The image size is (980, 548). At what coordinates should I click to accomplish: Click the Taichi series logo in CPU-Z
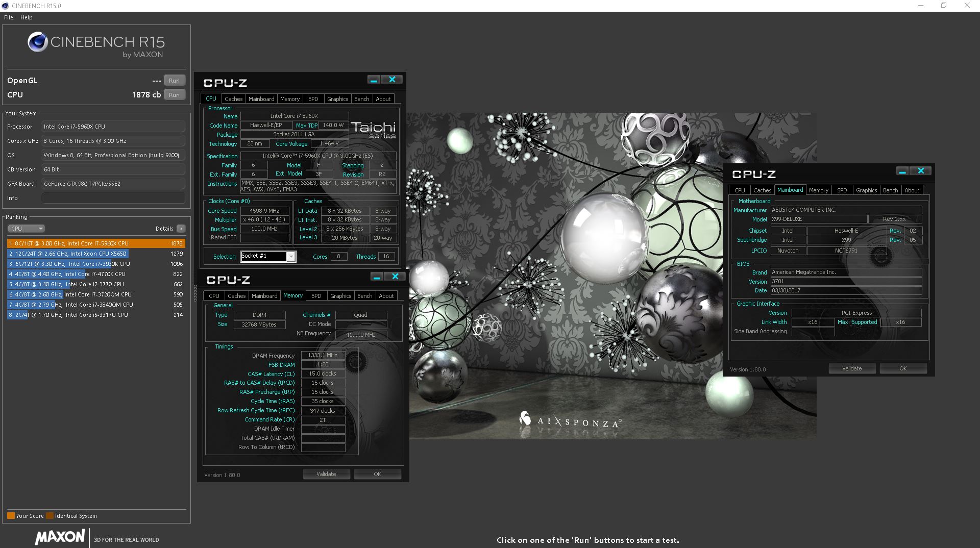pos(373,130)
